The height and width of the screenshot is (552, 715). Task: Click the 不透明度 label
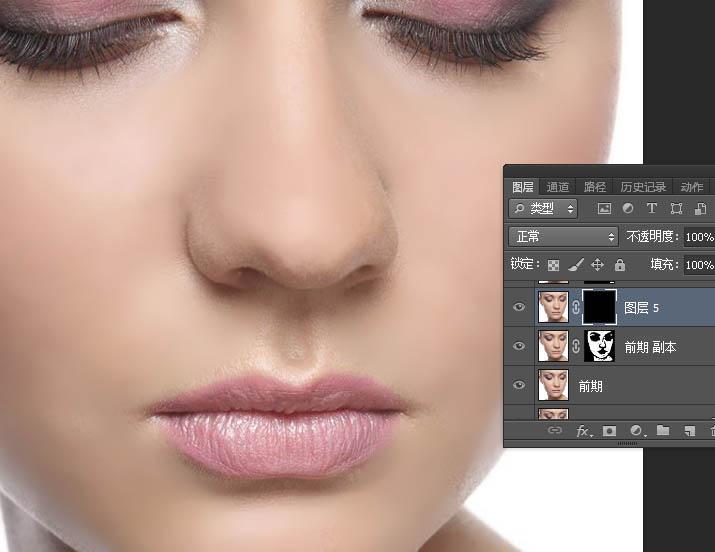tap(651, 237)
